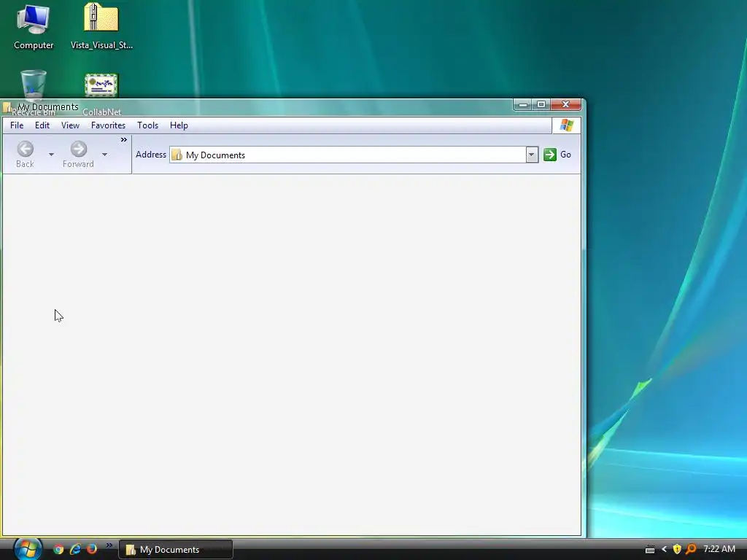Close the My Documents window
Viewport: 747px width, 560px height.
pos(566,104)
